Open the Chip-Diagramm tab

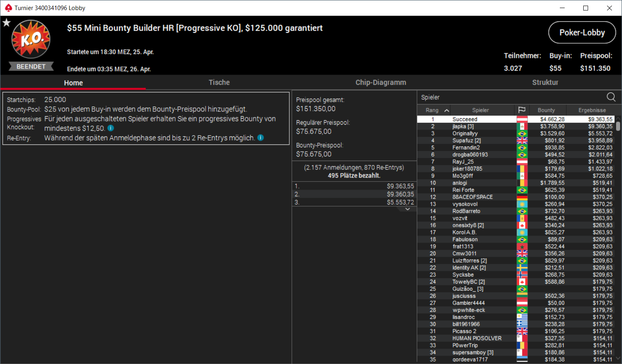point(381,82)
